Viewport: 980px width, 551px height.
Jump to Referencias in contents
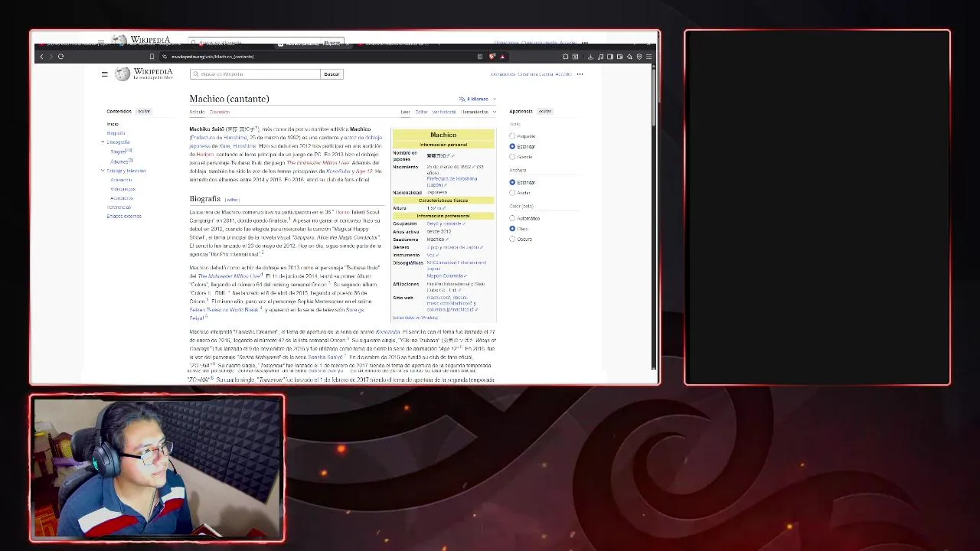(x=119, y=207)
